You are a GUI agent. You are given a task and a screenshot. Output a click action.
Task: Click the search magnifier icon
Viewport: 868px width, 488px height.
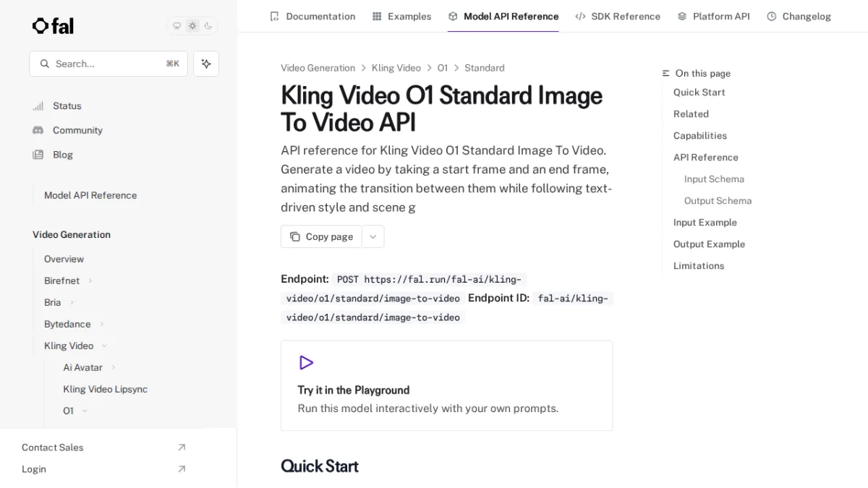tap(45, 64)
